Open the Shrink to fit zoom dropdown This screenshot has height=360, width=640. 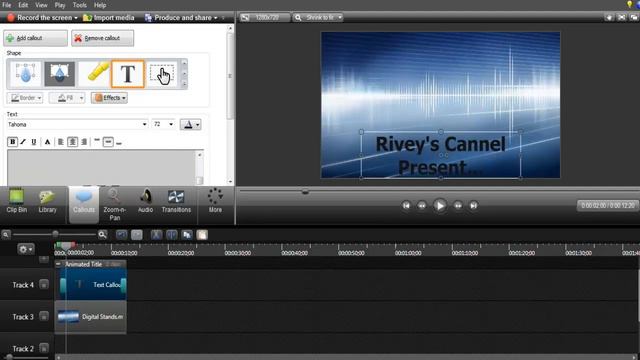318,18
